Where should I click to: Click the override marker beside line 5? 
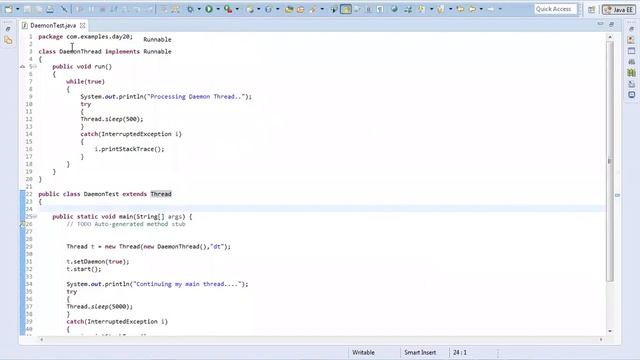click(22, 67)
